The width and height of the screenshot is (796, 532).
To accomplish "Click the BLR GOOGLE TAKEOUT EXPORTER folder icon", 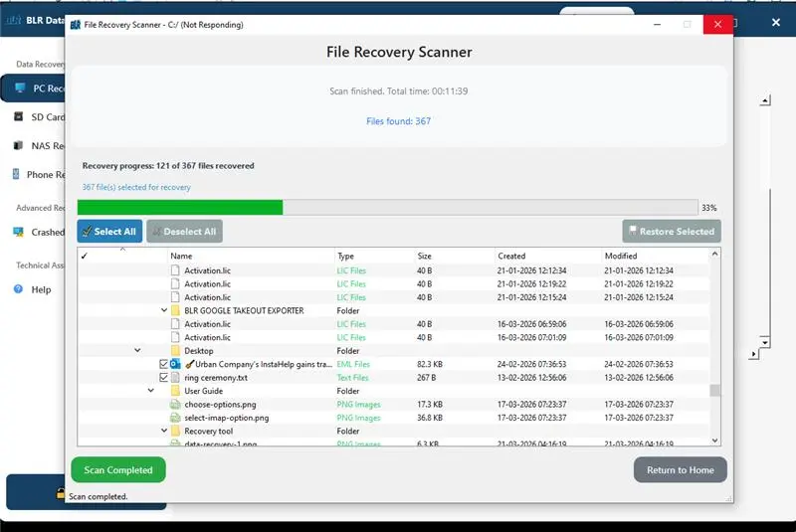I will pos(176,310).
